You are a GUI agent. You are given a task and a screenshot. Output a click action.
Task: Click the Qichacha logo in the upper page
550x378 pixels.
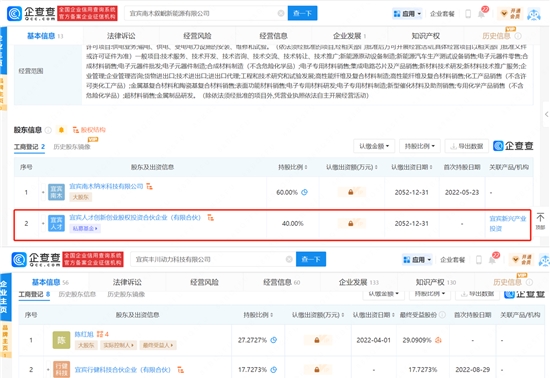(31, 13)
